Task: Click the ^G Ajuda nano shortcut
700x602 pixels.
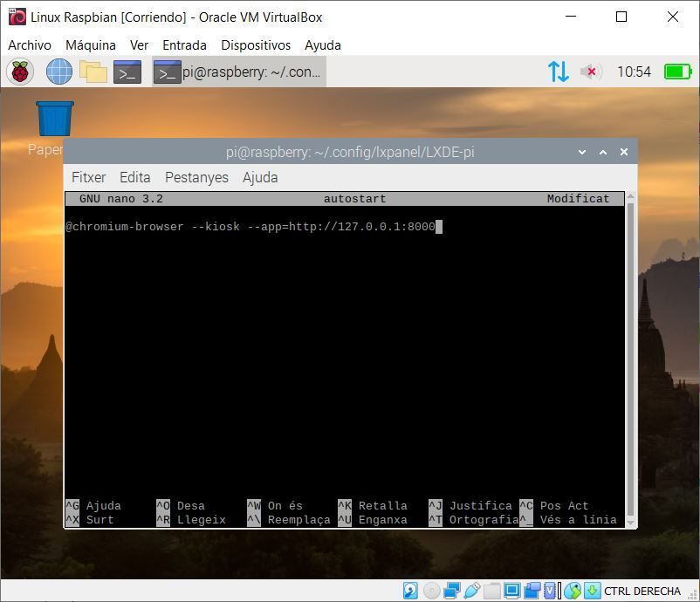Action: 93,506
